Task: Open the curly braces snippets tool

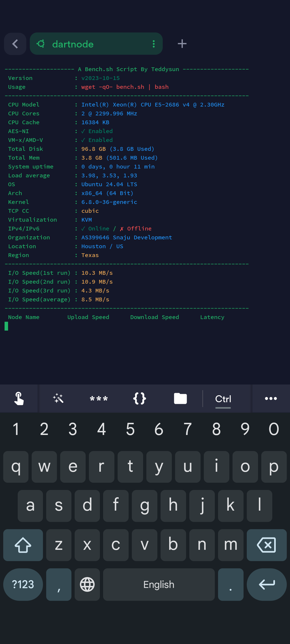Action: point(140,398)
